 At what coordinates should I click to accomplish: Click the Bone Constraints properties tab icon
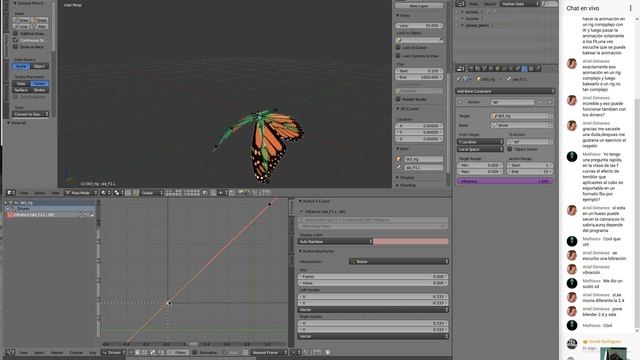[x=524, y=69]
